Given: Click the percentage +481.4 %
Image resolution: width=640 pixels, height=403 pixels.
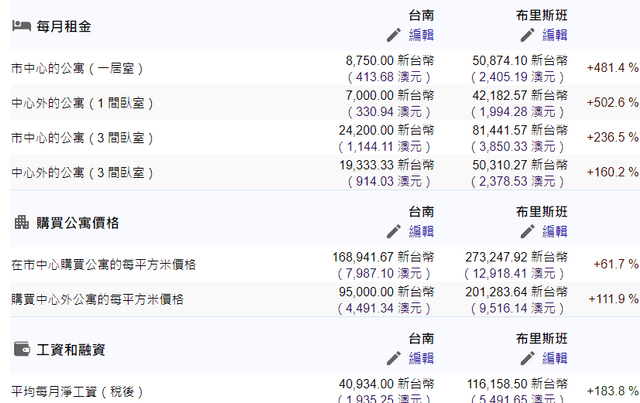Looking at the screenshot, I should pyautogui.click(x=613, y=68).
